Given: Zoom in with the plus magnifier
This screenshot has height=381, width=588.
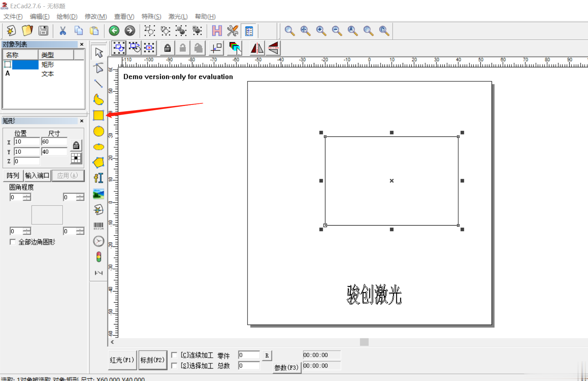Looking at the screenshot, I should [321, 31].
